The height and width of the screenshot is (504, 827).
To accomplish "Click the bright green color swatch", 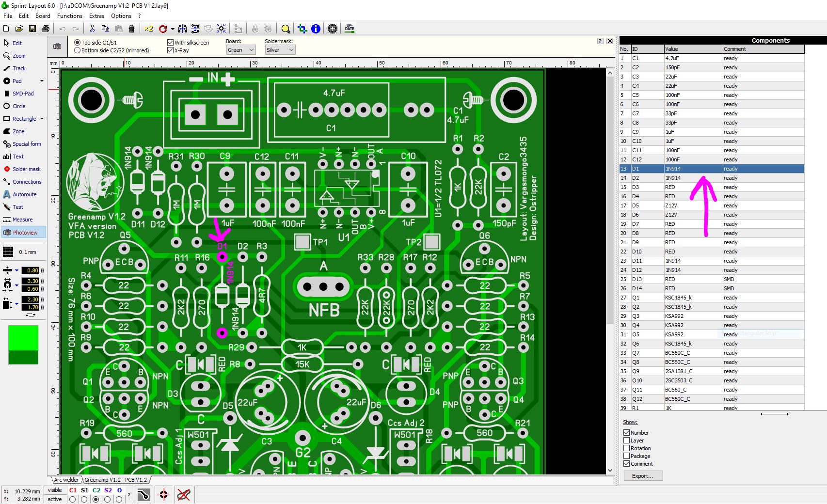I will [x=23, y=338].
